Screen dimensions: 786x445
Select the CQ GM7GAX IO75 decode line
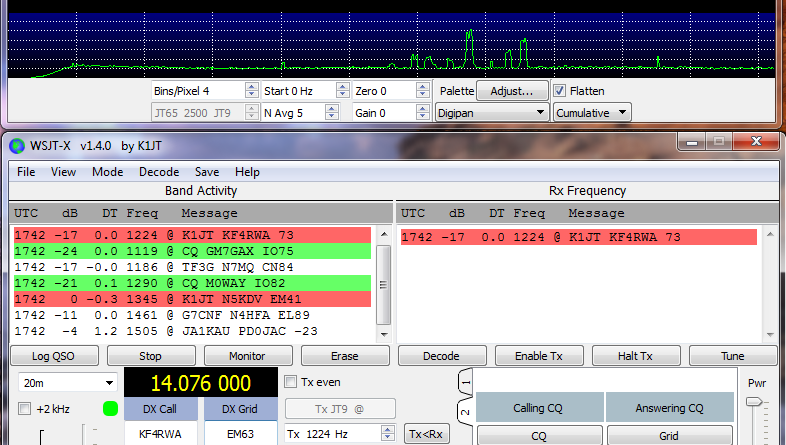(192, 251)
